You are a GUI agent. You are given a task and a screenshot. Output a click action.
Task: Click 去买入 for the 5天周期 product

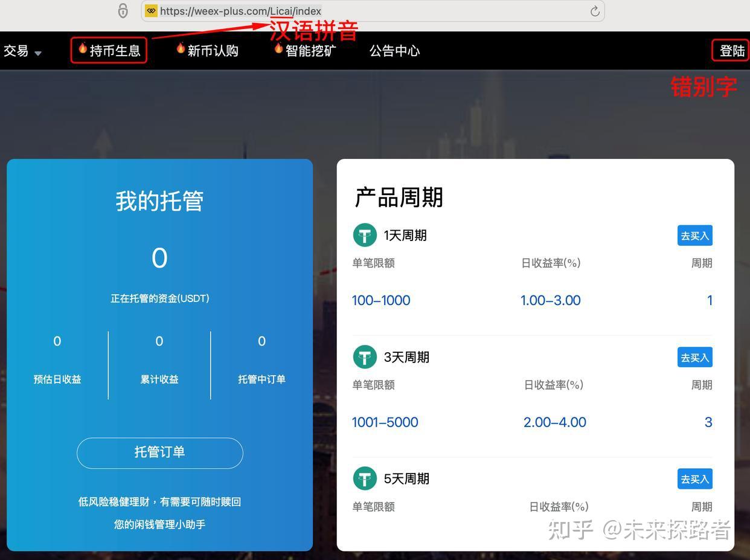coord(694,478)
